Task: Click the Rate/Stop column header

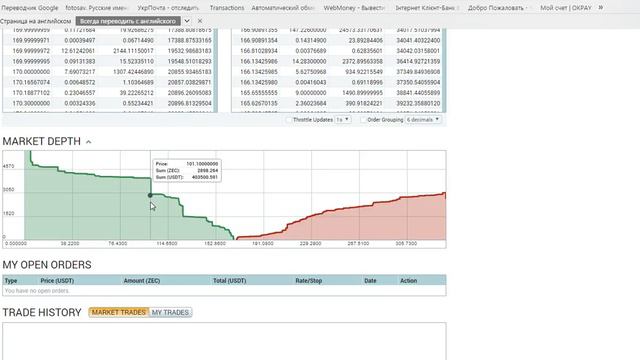Action: (x=309, y=281)
